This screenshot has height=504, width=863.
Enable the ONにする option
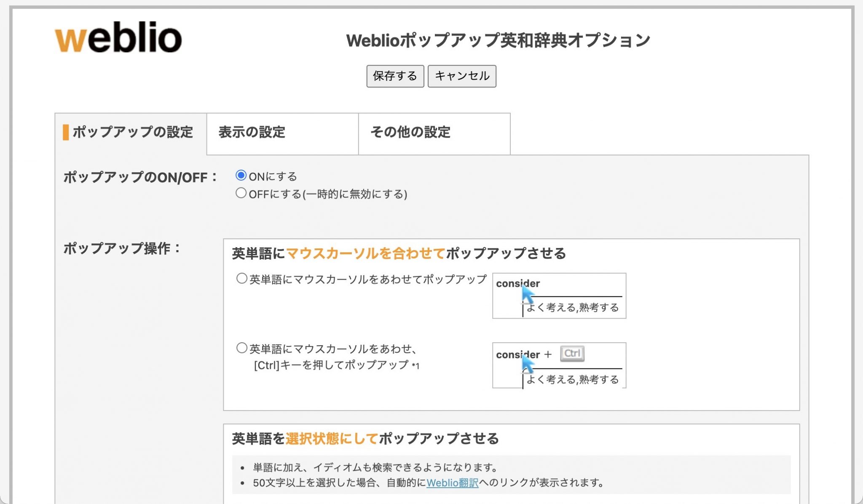click(241, 176)
